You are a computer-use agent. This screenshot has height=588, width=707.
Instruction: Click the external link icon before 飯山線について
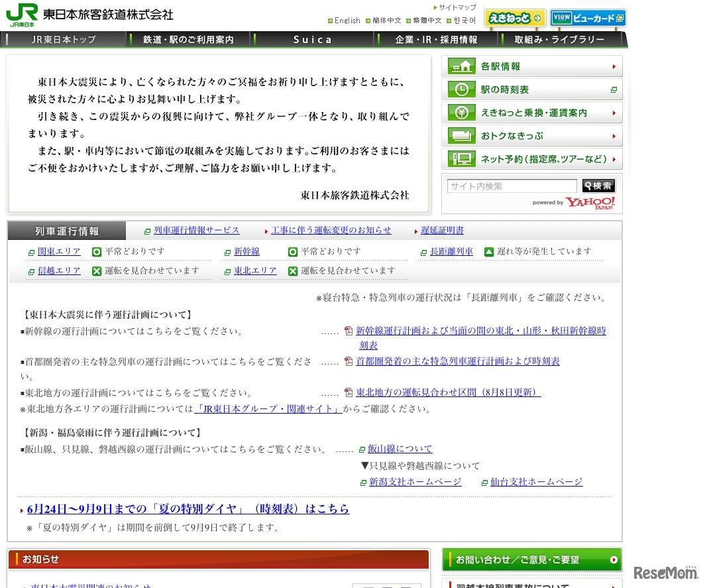[362, 449]
